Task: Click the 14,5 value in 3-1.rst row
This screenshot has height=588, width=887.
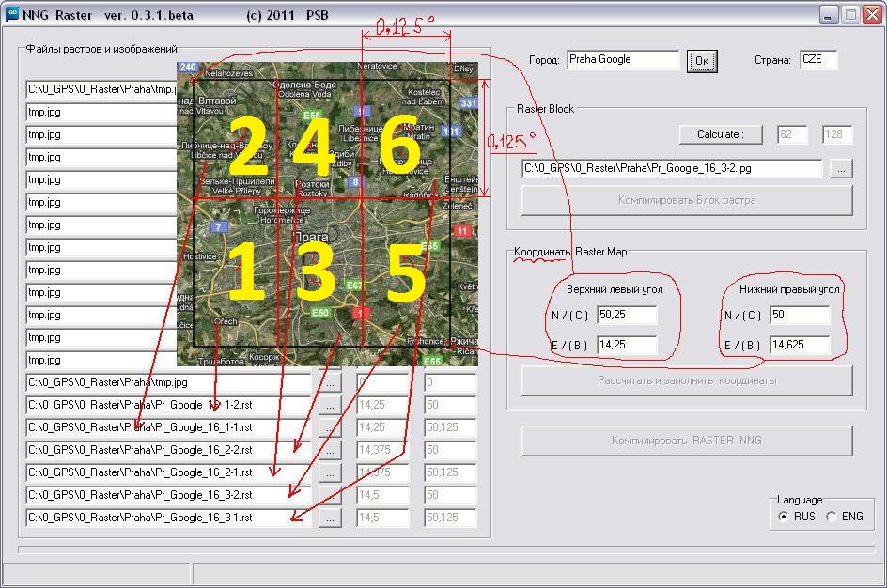Action: pyautogui.click(x=382, y=518)
